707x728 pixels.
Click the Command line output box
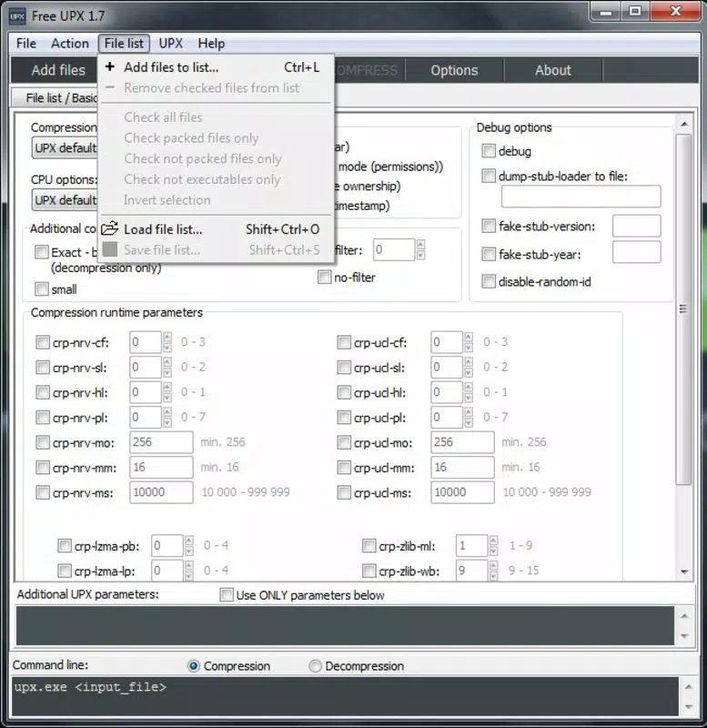tap(345, 696)
